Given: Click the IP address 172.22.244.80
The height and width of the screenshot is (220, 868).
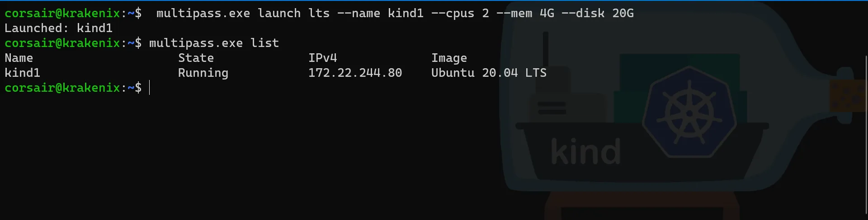Looking at the screenshot, I should click(x=355, y=73).
